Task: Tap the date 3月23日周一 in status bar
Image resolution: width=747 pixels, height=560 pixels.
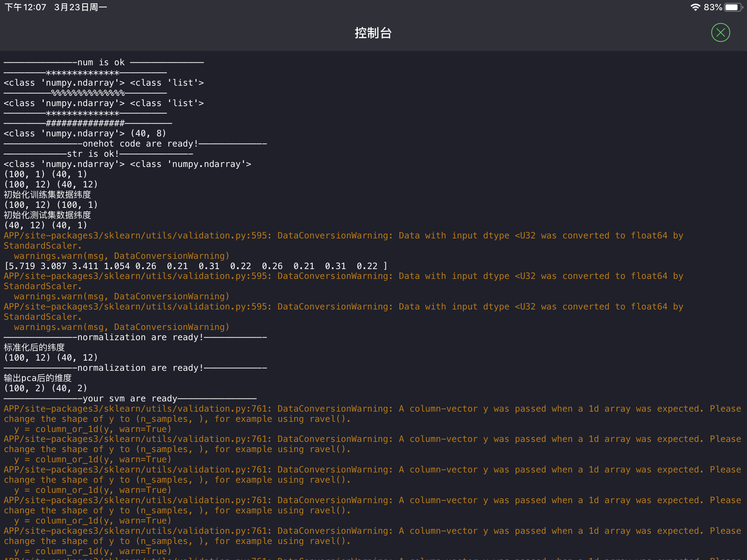Action: point(80,7)
